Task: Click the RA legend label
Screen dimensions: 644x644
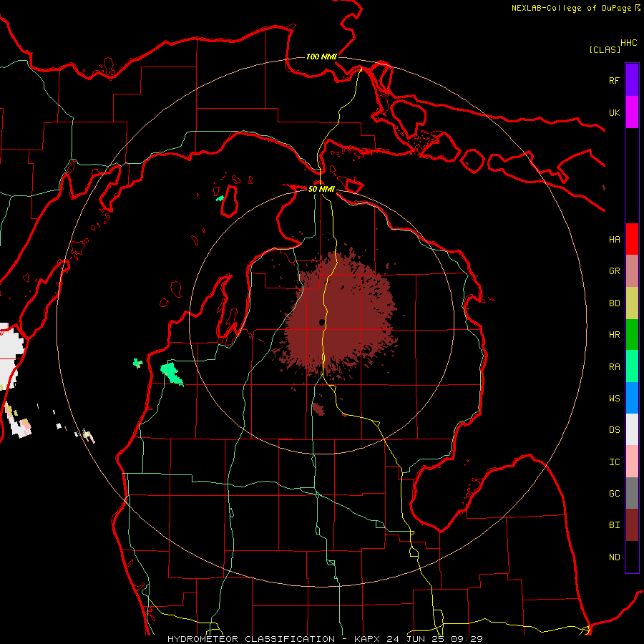Action: [614, 367]
